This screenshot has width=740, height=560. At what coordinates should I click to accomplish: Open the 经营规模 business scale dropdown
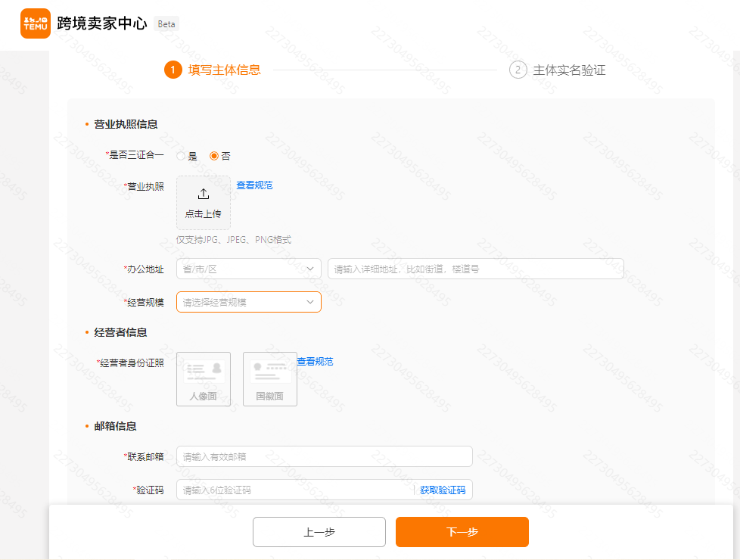(x=248, y=301)
